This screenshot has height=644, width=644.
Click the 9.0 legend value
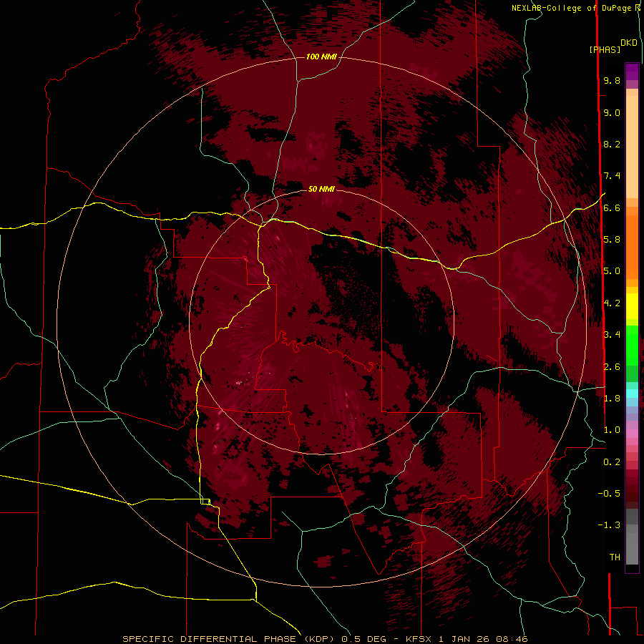pos(612,112)
